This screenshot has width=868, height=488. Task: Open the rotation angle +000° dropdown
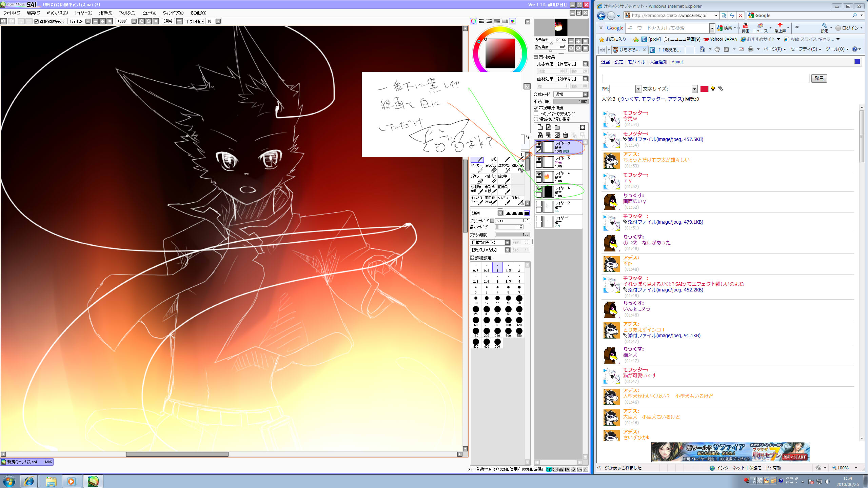click(134, 21)
